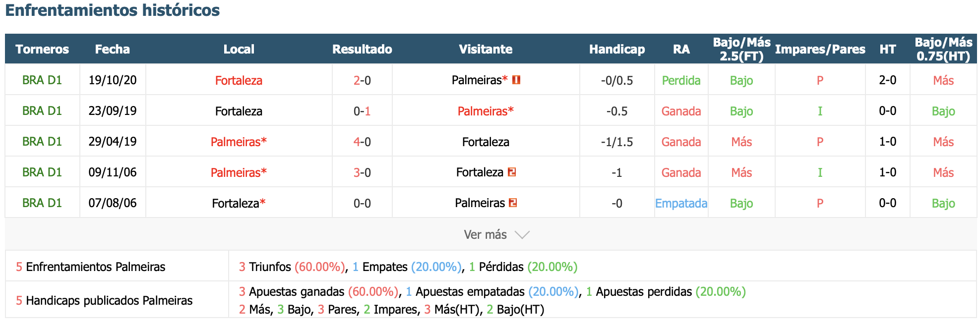Screen dimensions: 980x326
Task: Click red card icon beside Palmeiras 07/08/06
Action: pyautogui.click(x=513, y=203)
